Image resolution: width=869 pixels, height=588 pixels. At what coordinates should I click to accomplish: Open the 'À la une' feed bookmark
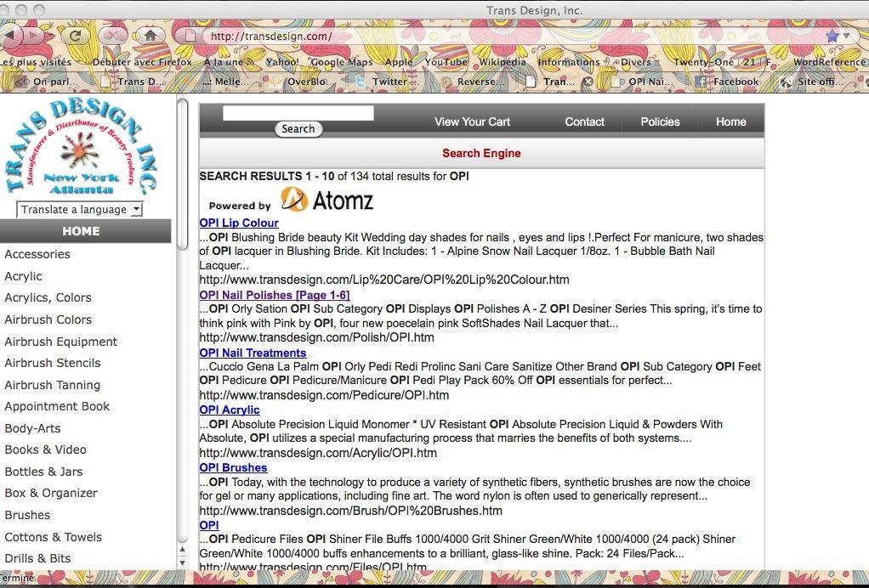[x=228, y=62]
